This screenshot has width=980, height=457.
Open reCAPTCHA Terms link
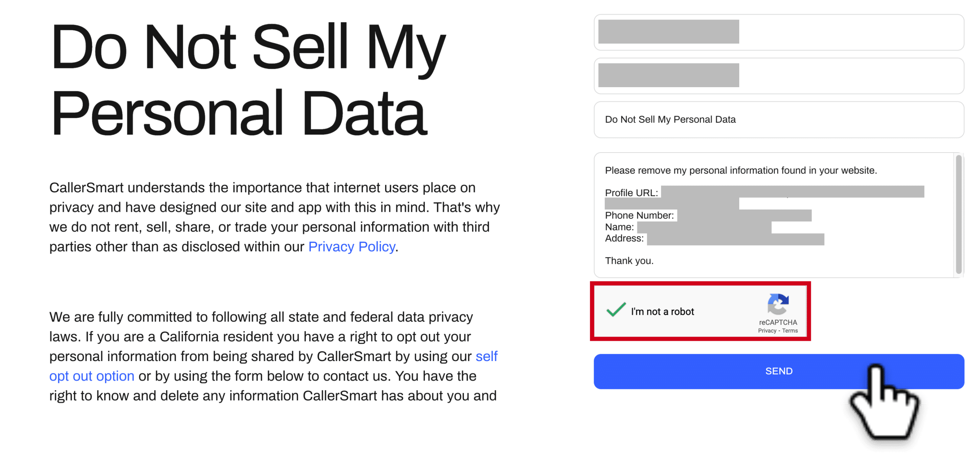click(789, 330)
